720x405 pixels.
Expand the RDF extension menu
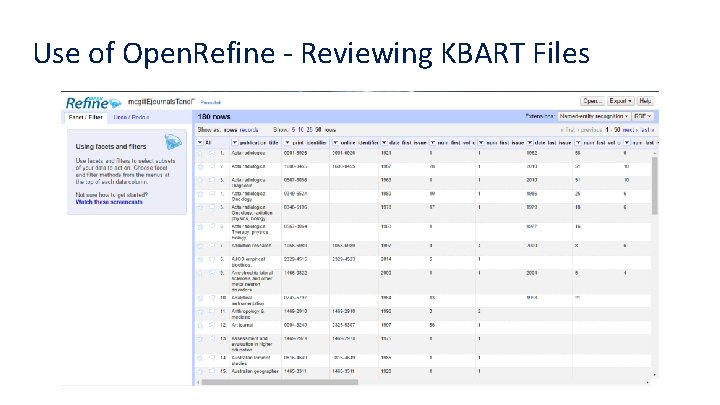pyautogui.click(x=642, y=117)
